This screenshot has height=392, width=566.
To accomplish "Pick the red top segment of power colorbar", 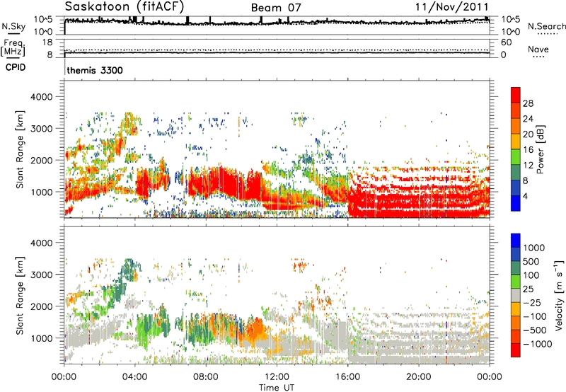I will (x=516, y=95).
